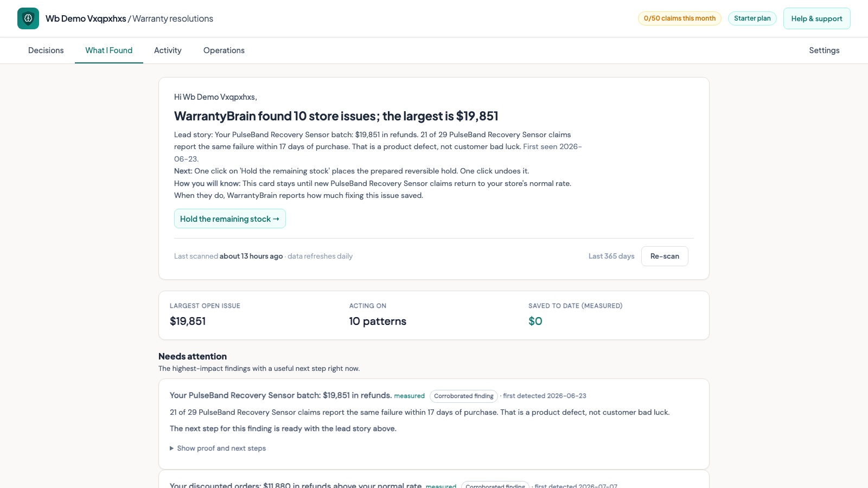868x488 pixels.
Task: Click the 10 patterns value
Action: [378, 321]
